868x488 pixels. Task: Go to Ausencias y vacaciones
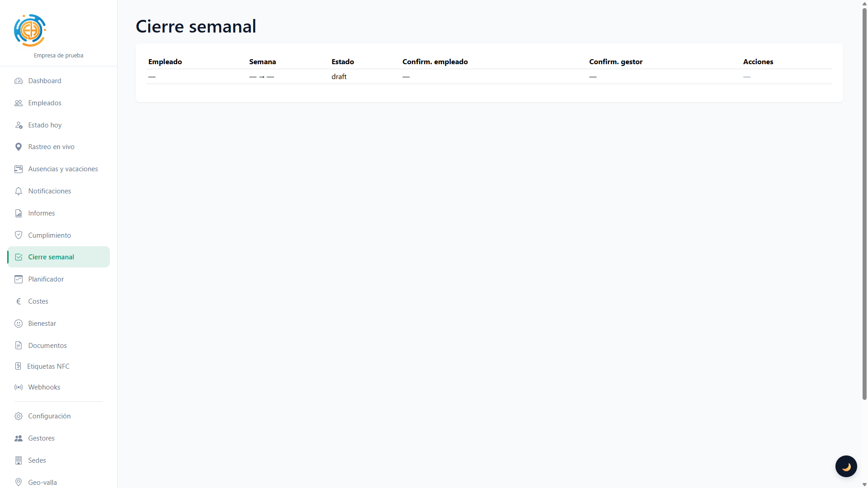pos(63,169)
